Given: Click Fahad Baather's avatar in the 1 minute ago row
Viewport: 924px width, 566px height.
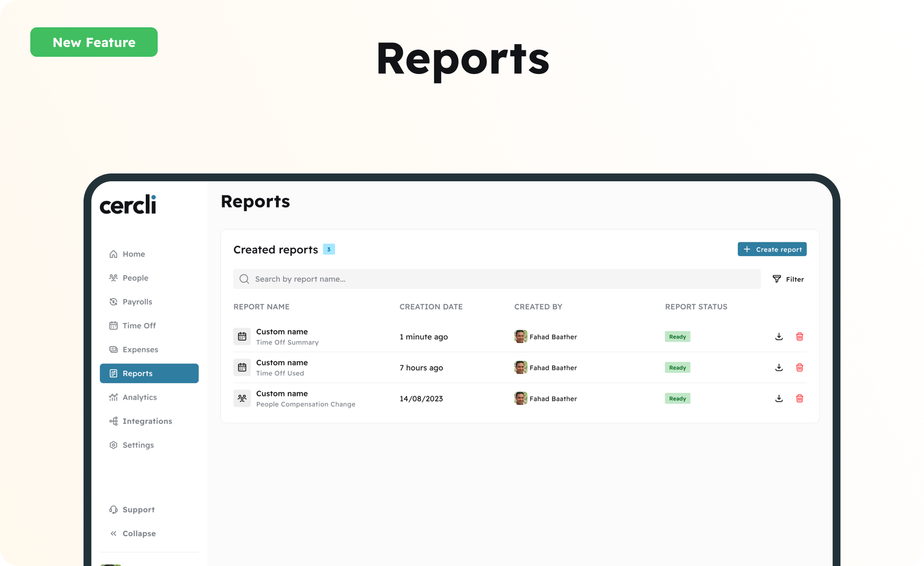Looking at the screenshot, I should coord(521,336).
